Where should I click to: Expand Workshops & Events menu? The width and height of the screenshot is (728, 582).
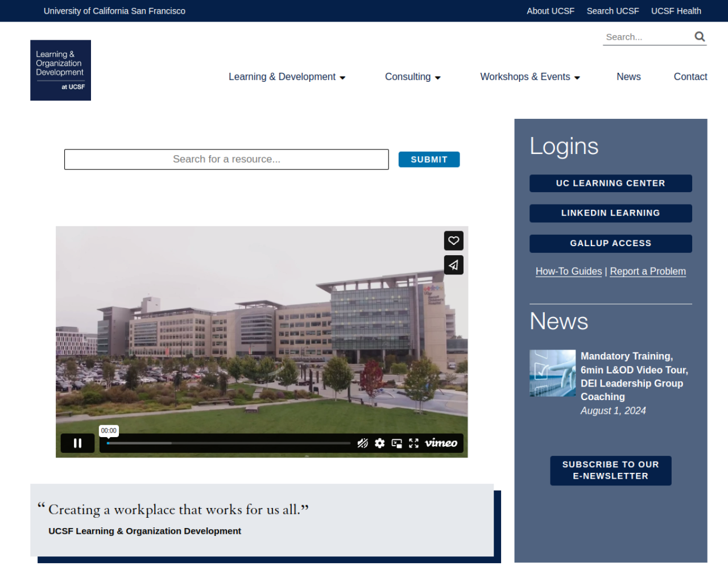530,77
